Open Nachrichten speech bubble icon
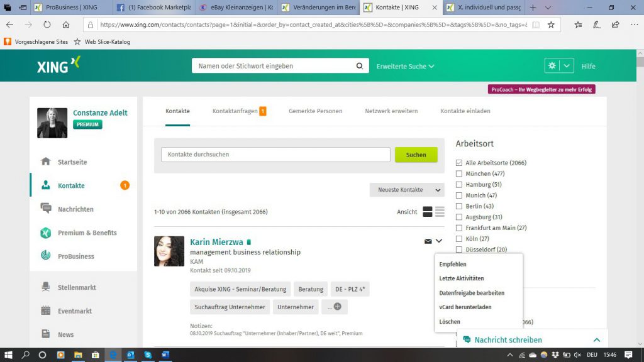 [x=45, y=209]
